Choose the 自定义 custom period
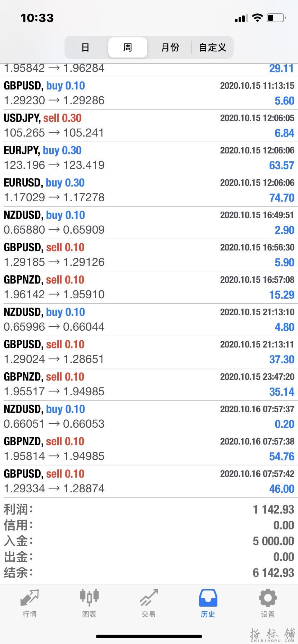Image resolution: width=298 pixels, height=644 pixels. click(212, 47)
